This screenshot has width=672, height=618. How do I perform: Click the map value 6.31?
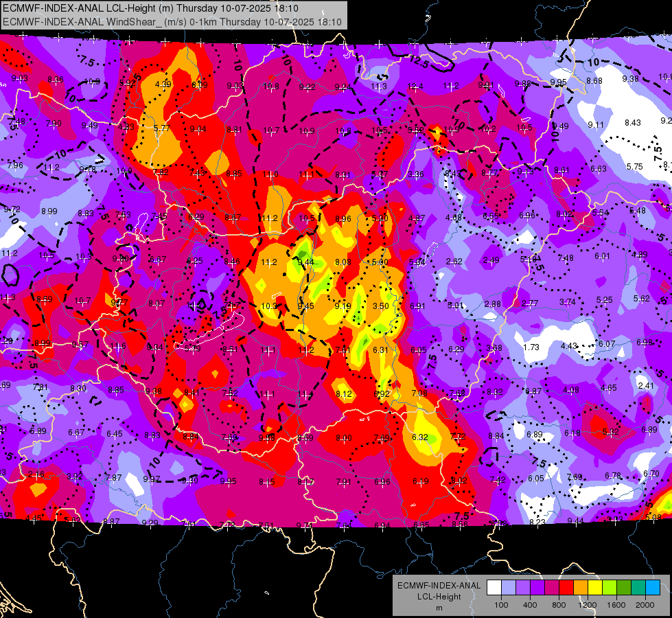click(380, 350)
